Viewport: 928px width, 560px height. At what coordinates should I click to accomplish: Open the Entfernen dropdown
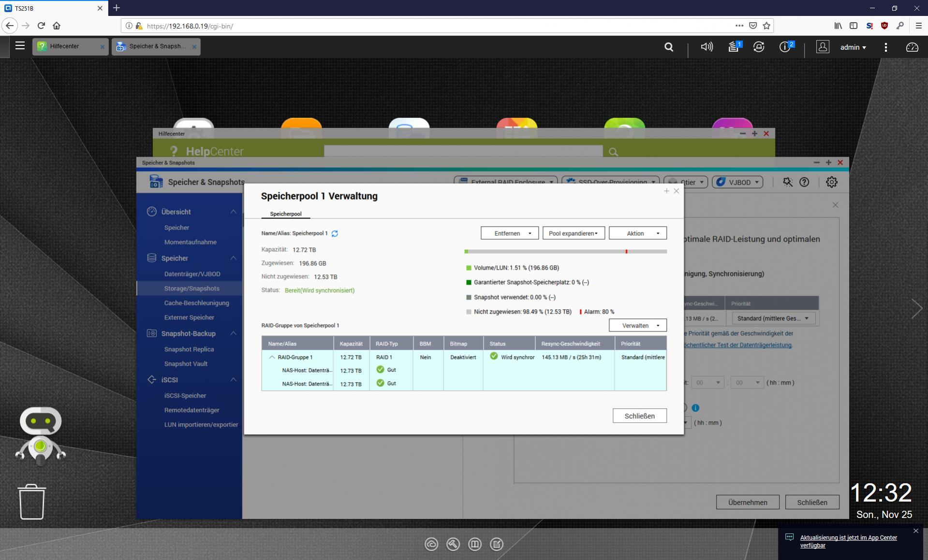(509, 233)
